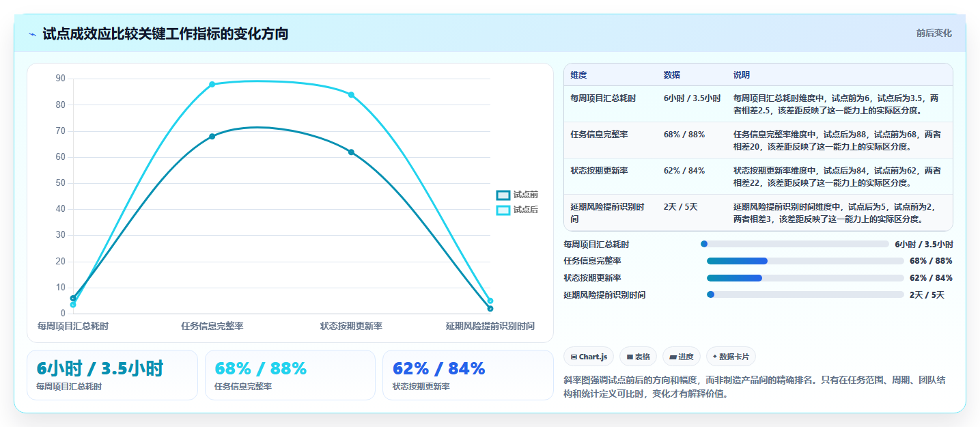Click y-axis tick value 90
This screenshot has height=427, width=980.
tap(60, 79)
